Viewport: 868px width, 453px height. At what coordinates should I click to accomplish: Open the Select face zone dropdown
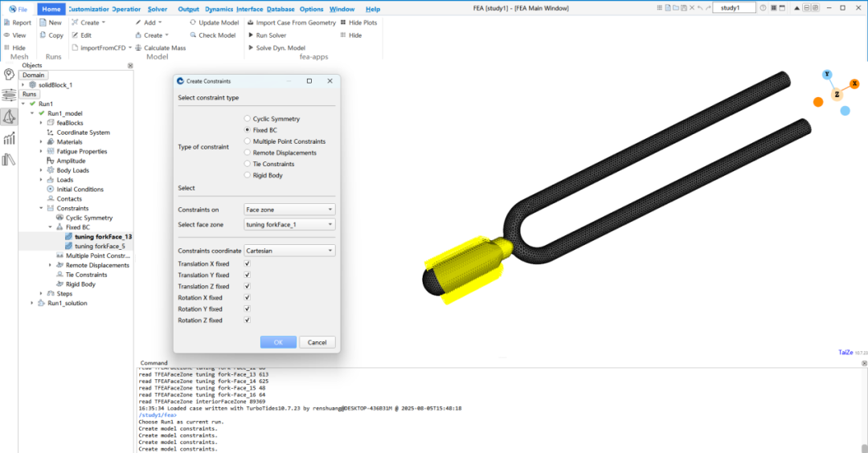(x=289, y=225)
